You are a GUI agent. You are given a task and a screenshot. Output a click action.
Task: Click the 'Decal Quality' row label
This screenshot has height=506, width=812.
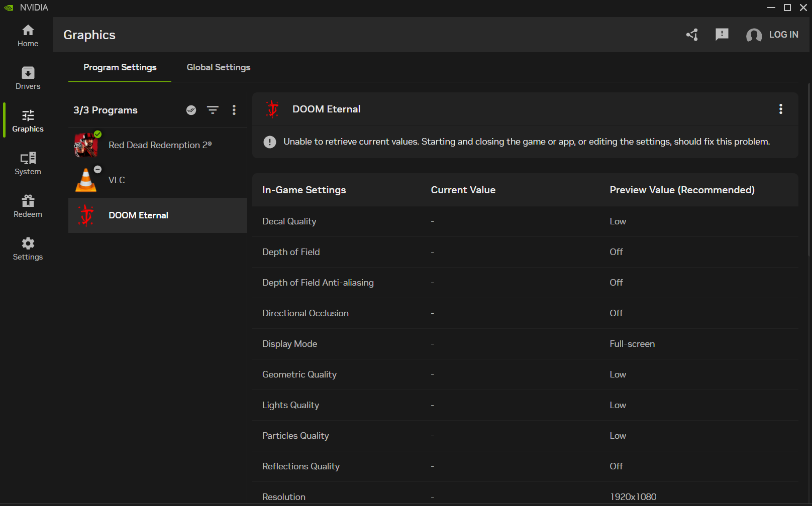coord(289,221)
